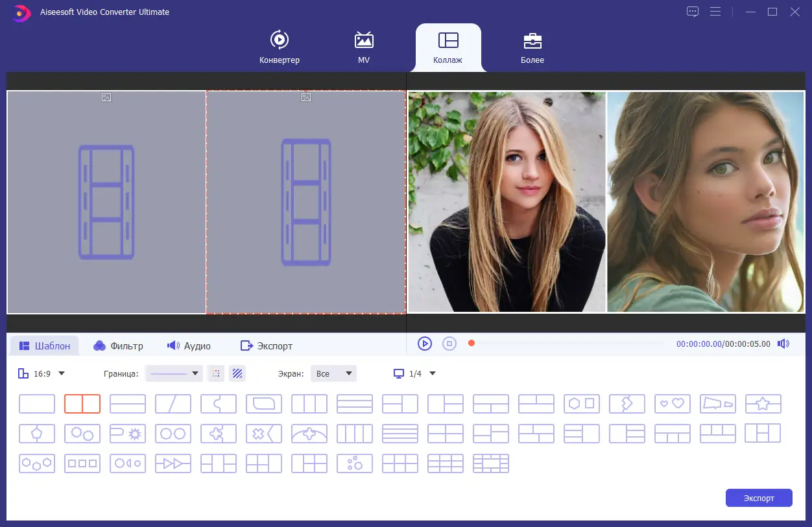This screenshot has height=527, width=812.
Task: Select the two vertical halves template
Action: (82, 404)
